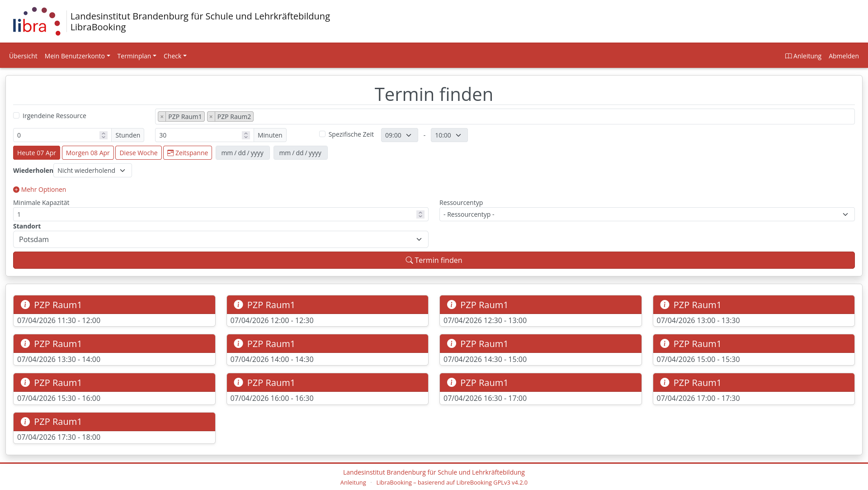Click the info icon on the 17:30 timeslot card

coord(25,421)
